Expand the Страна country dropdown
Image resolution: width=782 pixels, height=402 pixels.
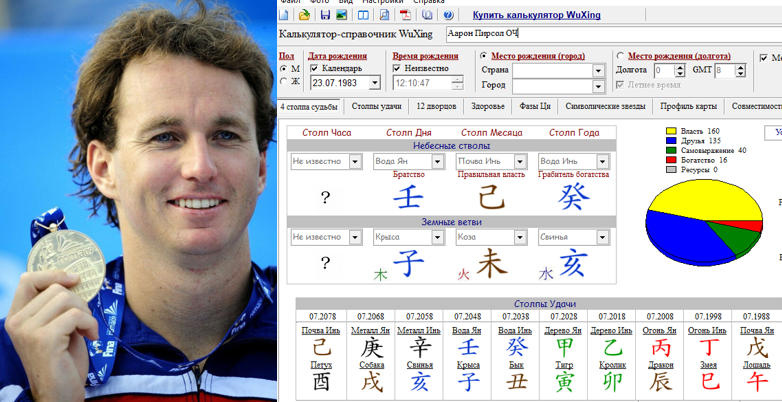click(x=598, y=71)
